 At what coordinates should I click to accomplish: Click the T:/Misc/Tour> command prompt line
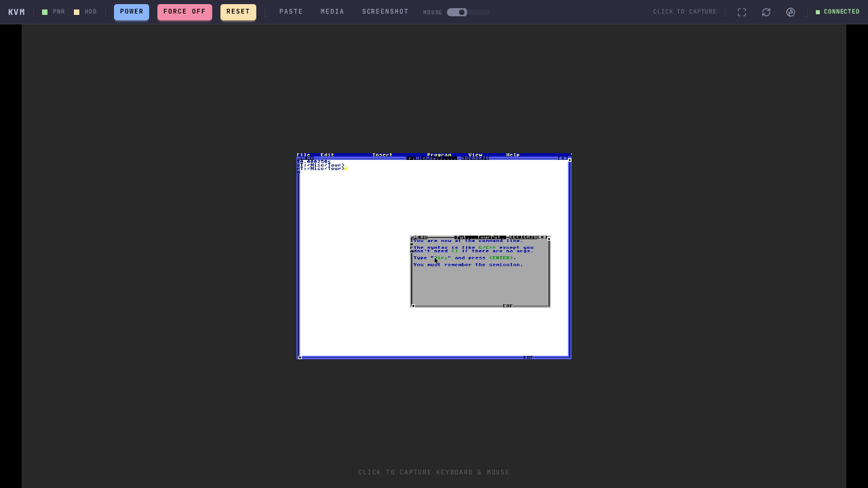324,167
